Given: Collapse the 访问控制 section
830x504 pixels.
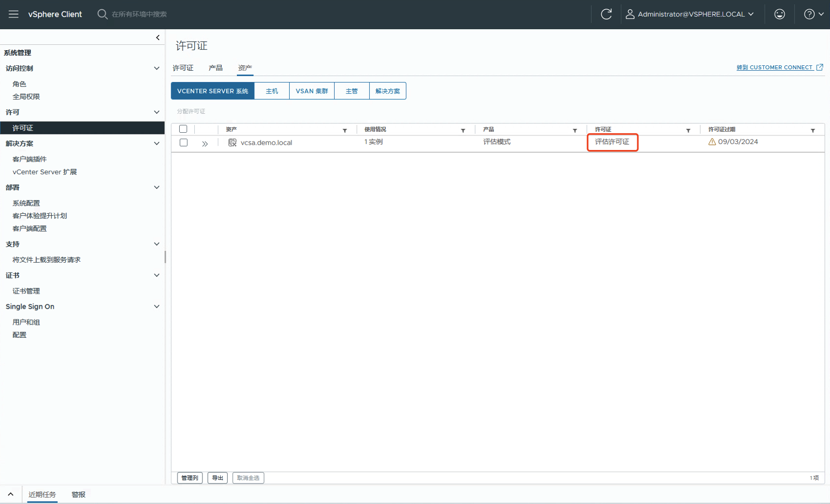Looking at the screenshot, I should pos(157,69).
